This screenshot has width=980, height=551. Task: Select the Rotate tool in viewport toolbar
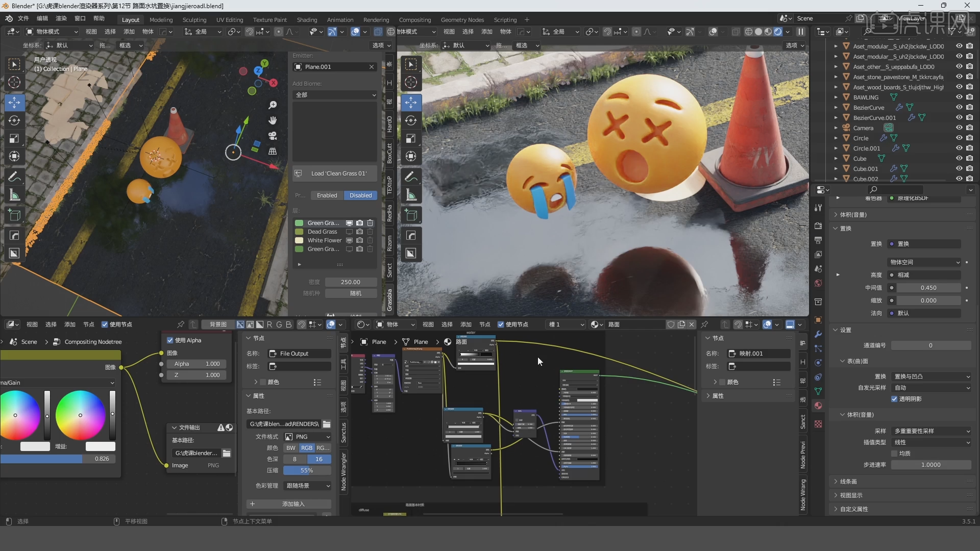tap(14, 121)
